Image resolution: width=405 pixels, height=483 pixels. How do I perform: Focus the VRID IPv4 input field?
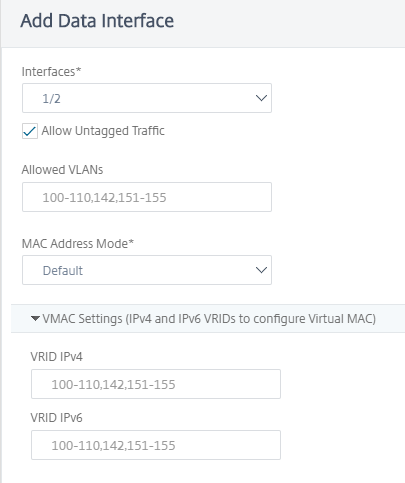(156, 384)
